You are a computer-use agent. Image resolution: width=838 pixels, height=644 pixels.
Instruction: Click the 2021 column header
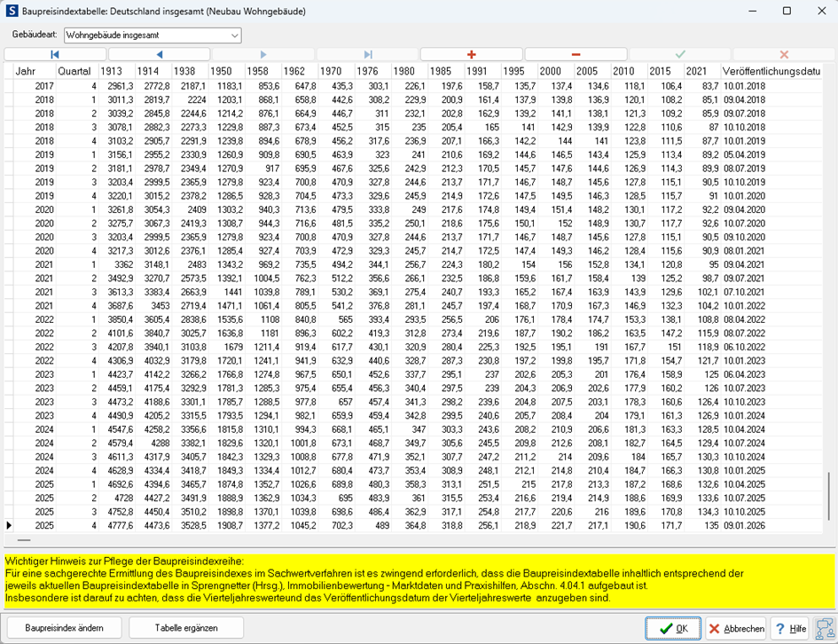point(696,71)
